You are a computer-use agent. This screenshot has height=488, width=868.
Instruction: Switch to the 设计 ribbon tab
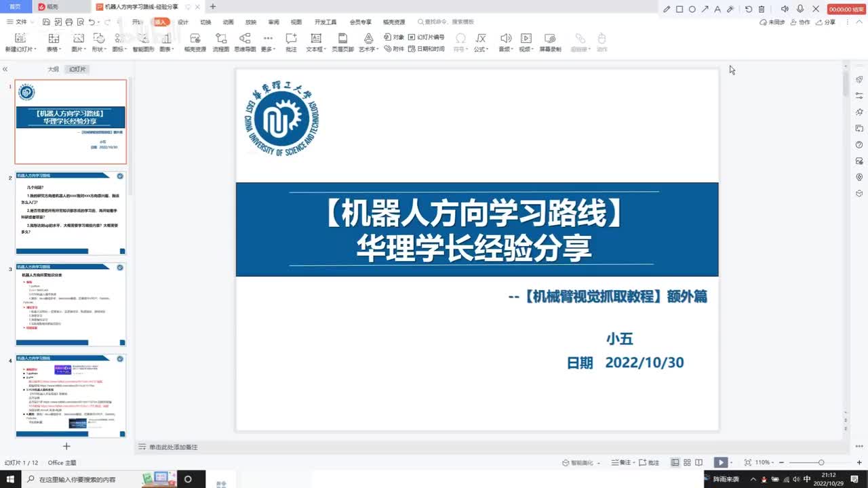pos(183,22)
